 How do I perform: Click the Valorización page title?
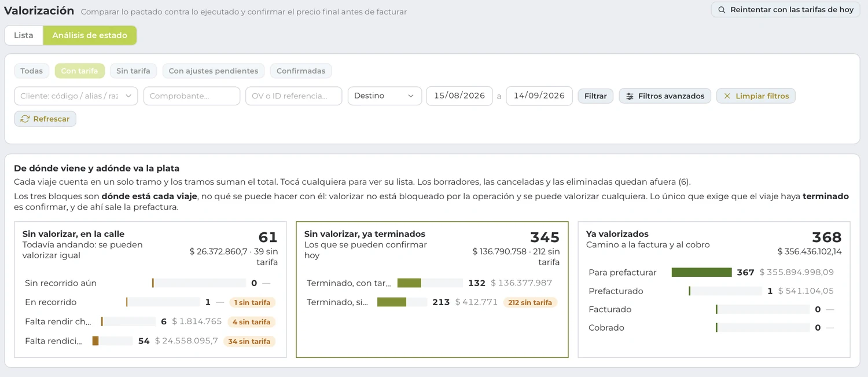pos(39,10)
